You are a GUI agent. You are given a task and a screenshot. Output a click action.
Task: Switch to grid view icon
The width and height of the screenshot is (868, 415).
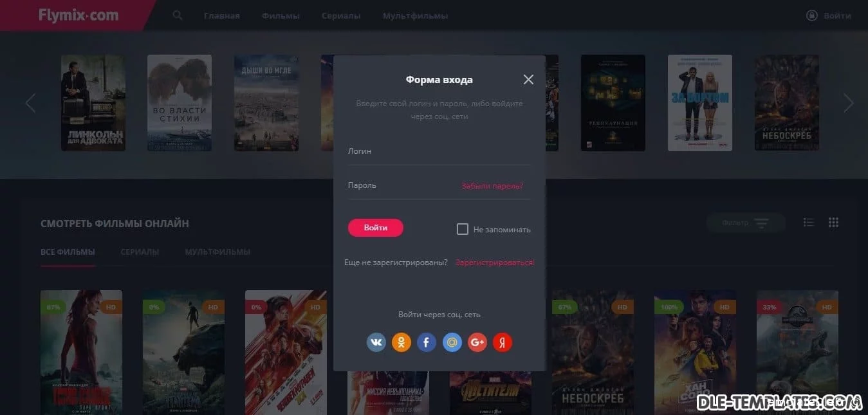pos(834,223)
